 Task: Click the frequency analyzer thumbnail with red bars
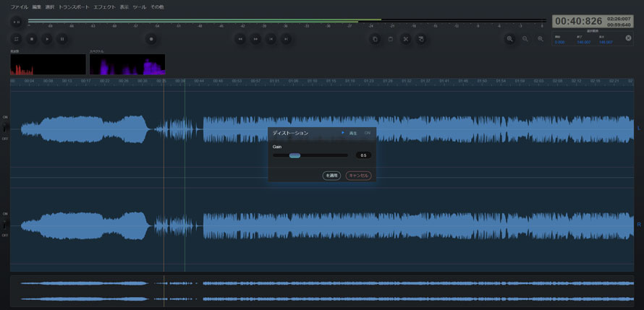pos(48,64)
